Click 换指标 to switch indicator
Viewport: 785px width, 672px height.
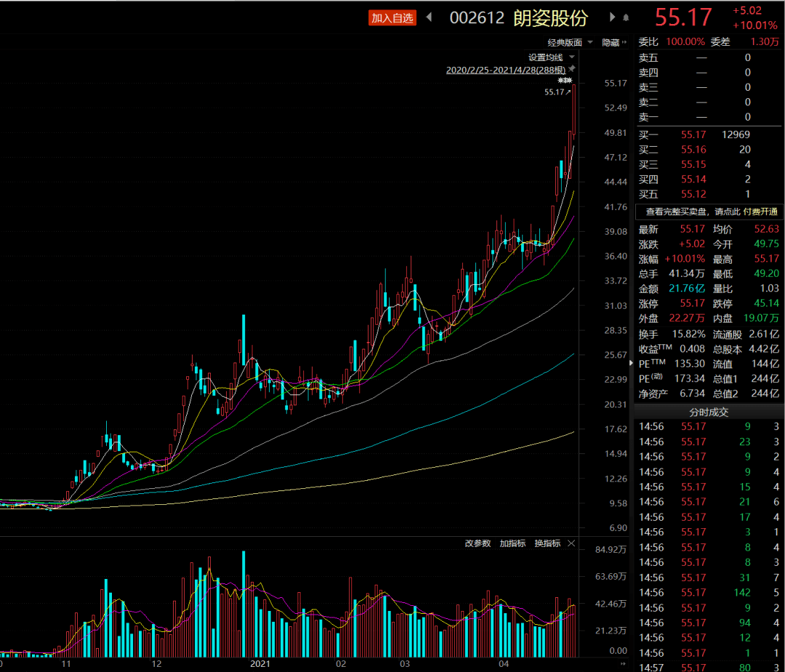pyautogui.click(x=547, y=543)
